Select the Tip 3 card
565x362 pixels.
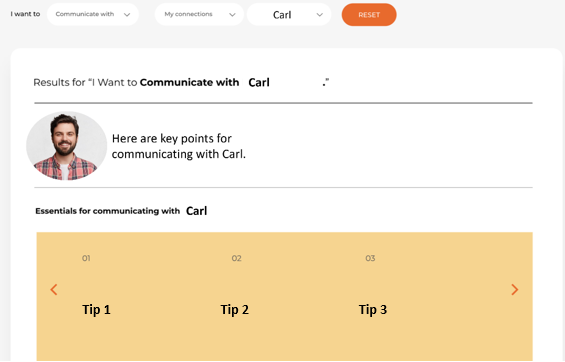[373, 310]
